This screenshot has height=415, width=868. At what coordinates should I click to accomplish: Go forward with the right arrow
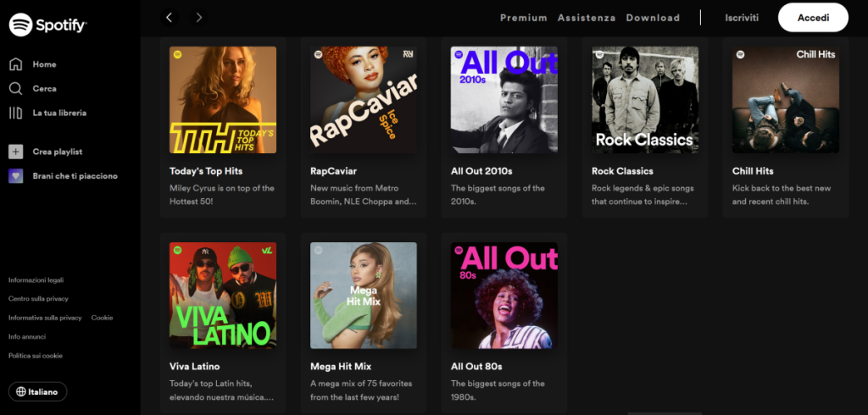pos(198,18)
